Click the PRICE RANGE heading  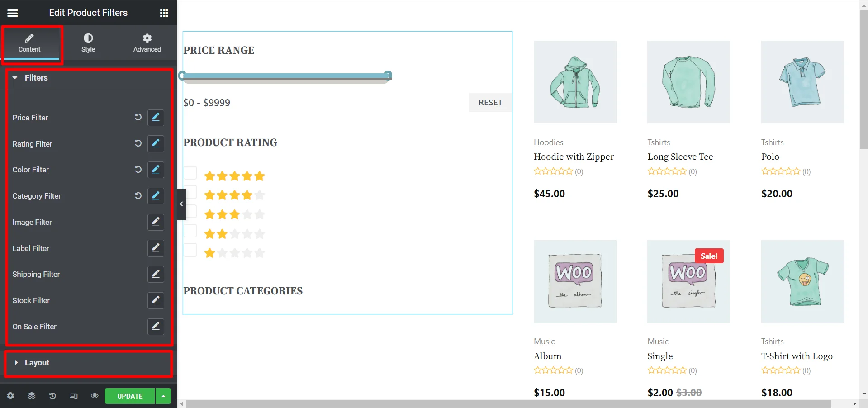219,50
